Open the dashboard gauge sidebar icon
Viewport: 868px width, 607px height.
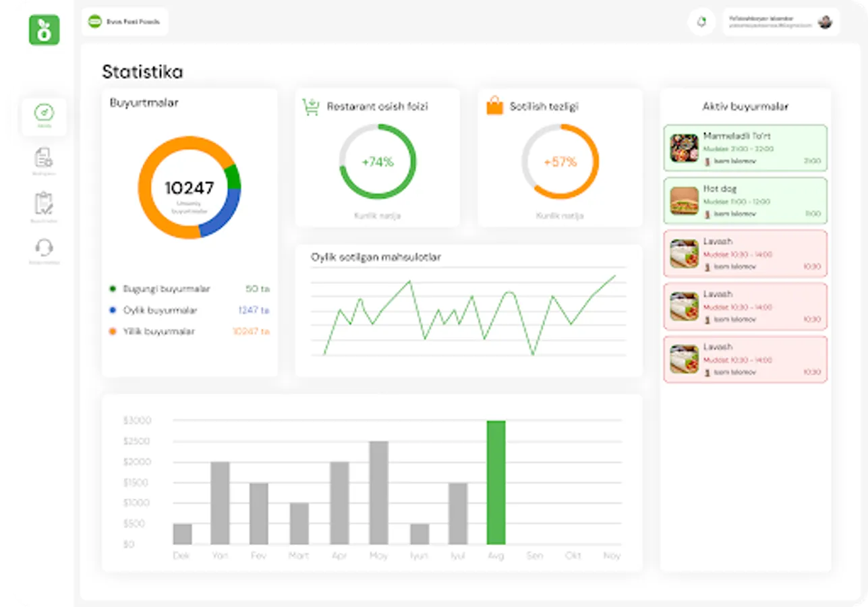44,113
